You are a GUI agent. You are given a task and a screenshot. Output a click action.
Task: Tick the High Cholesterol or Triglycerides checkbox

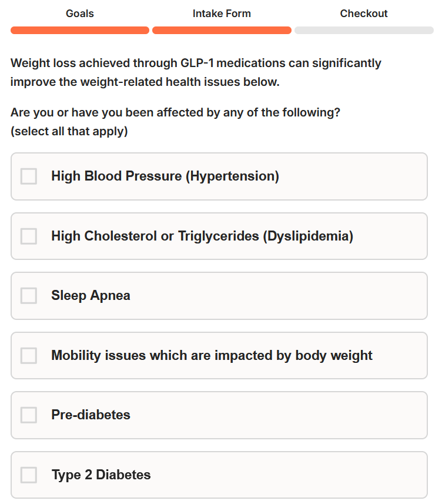(29, 236)
